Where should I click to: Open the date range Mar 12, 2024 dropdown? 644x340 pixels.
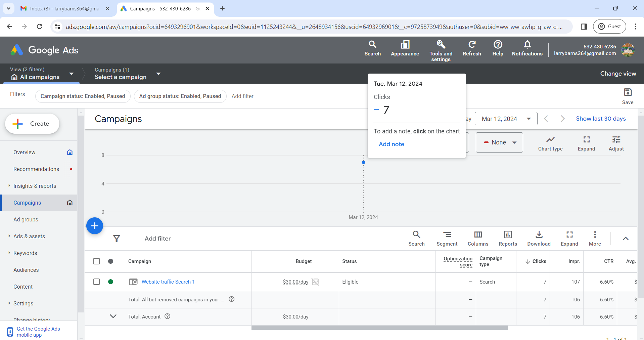click(x=506, y=119)
